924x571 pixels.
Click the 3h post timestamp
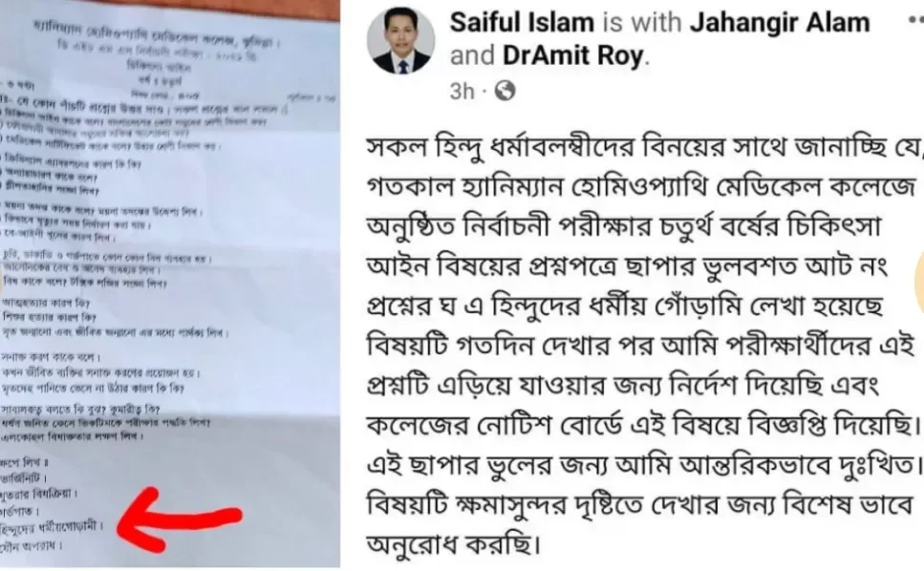click(x=462, y=92)
